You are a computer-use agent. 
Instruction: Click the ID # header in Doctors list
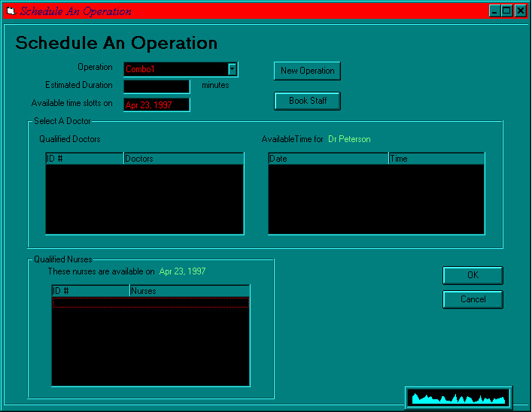(84, 159)
